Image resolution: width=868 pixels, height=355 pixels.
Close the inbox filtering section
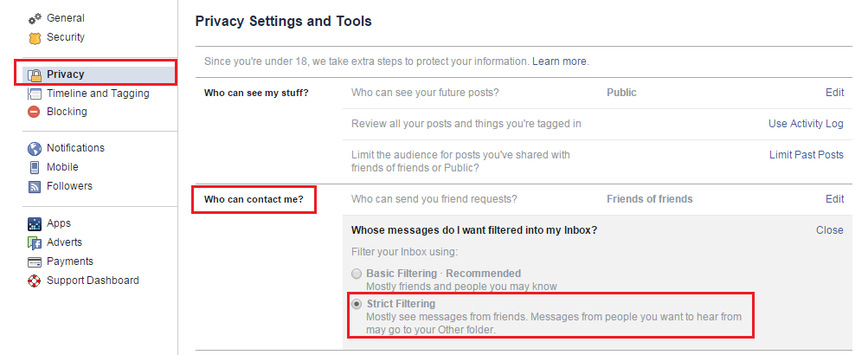[x=829, y=230]
